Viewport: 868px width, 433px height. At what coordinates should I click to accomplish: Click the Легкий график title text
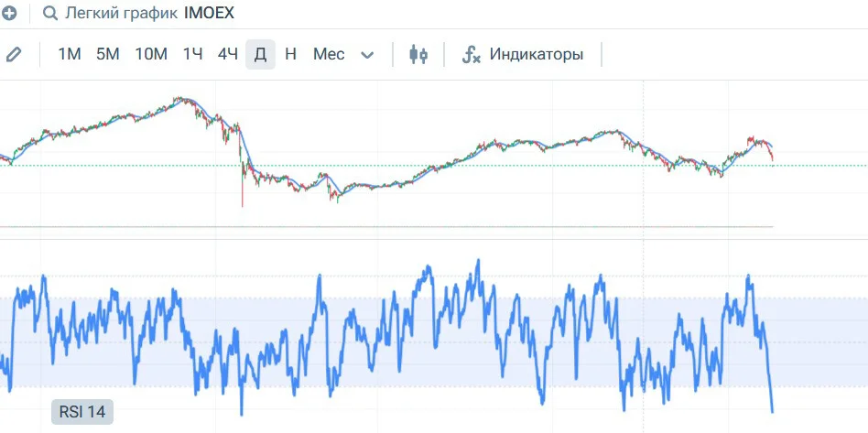pyautogui.click(x=122, y=14)
